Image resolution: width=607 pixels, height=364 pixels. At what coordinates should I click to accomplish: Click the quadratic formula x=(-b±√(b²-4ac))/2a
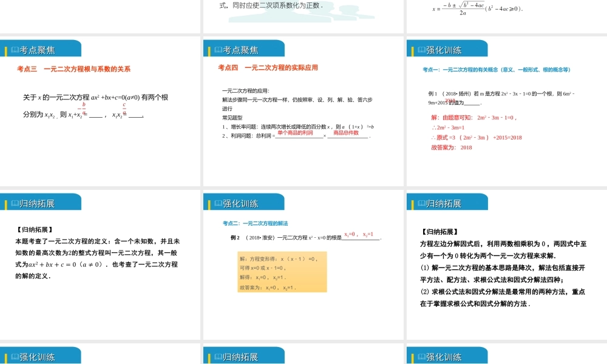tap(477, 8)
